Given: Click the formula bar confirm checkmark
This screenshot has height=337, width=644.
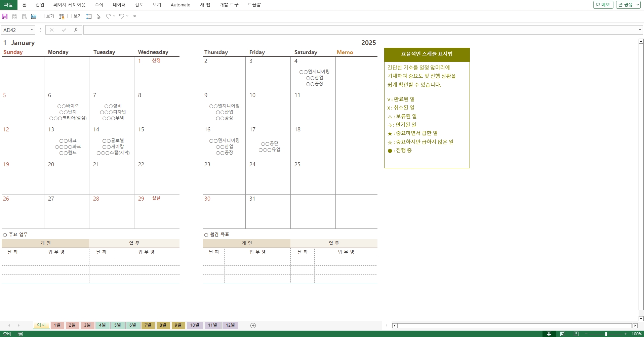Looking at the screenshot, I should click(x=64, y=30).
